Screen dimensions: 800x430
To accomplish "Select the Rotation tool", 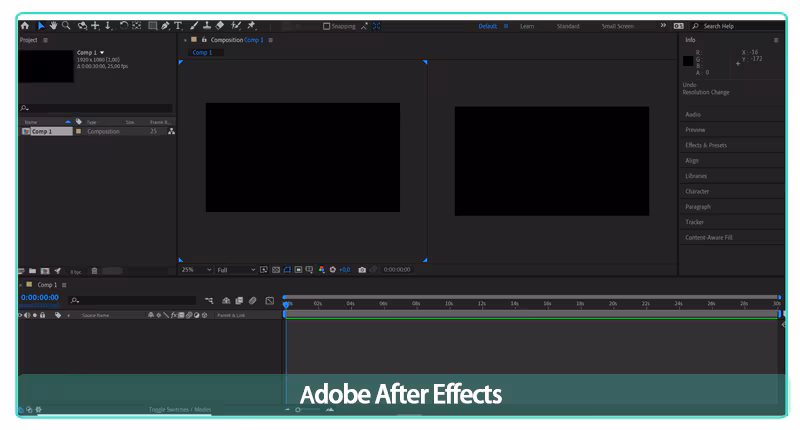I will [123, 26].
